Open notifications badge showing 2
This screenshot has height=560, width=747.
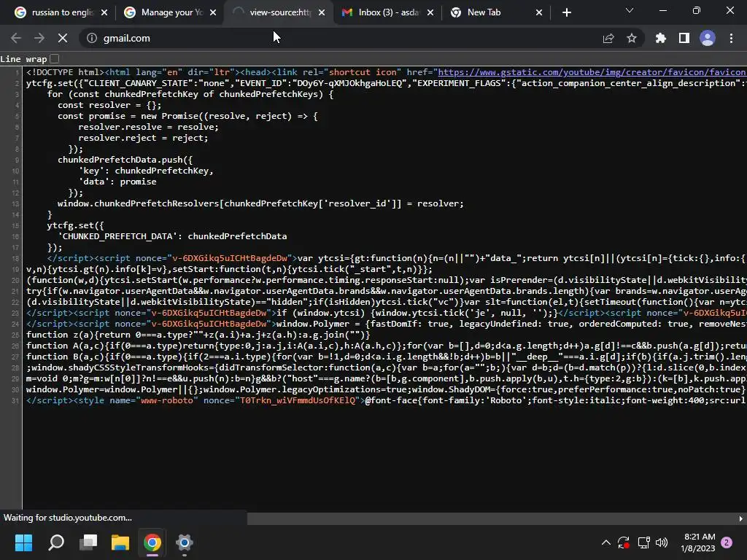tap(727, 542)
